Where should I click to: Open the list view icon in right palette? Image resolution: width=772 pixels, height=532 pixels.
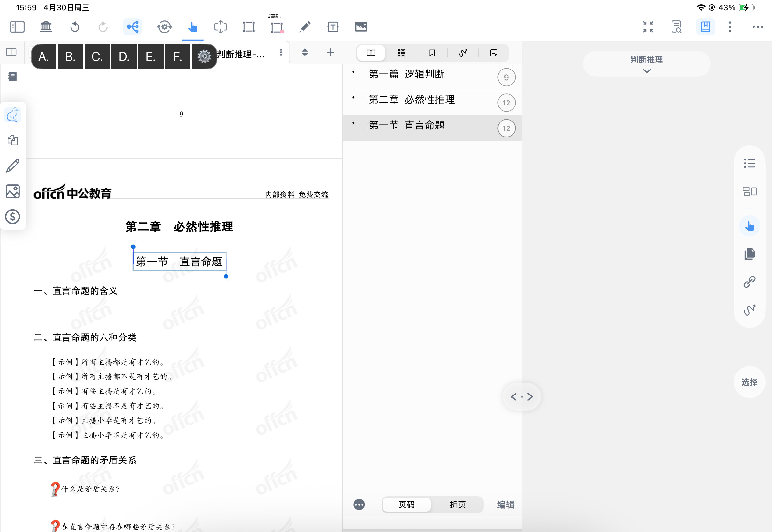749,163
